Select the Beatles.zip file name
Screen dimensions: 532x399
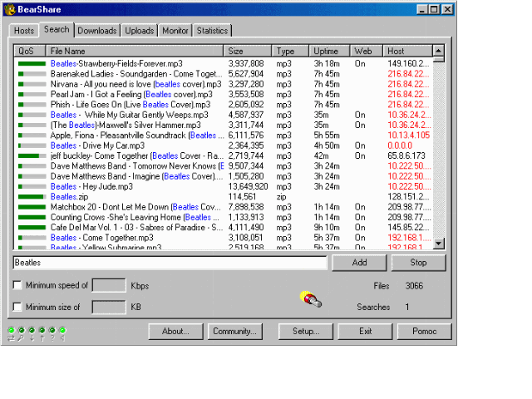click(x=69, y=197)
